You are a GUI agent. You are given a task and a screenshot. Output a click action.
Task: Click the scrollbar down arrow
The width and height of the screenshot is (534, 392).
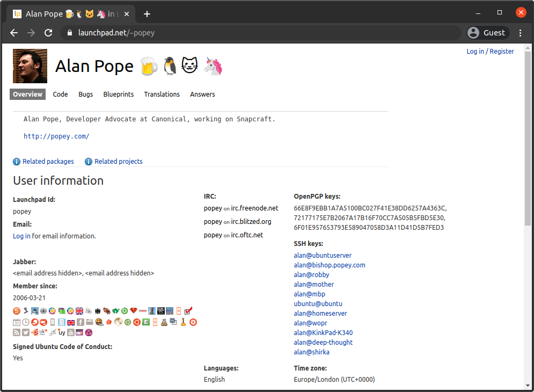coord(528,386)
